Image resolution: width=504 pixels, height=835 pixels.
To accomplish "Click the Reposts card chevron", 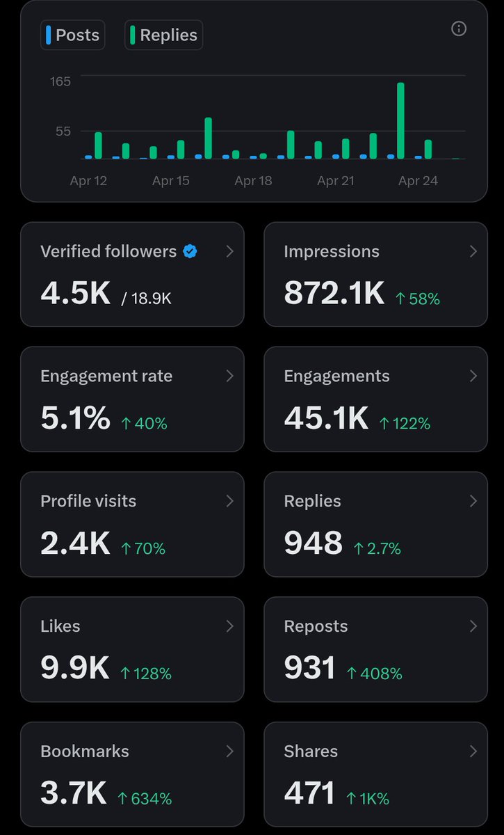I will 473,626.
